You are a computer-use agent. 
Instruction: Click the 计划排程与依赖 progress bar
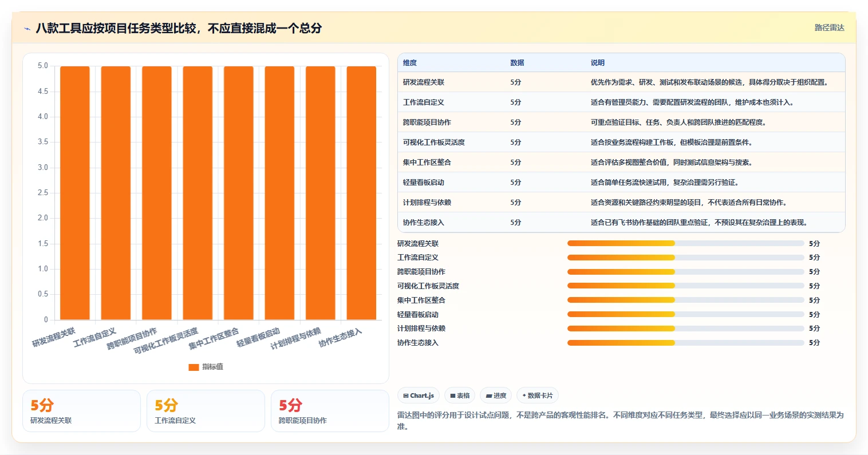[x=686, y=329]
